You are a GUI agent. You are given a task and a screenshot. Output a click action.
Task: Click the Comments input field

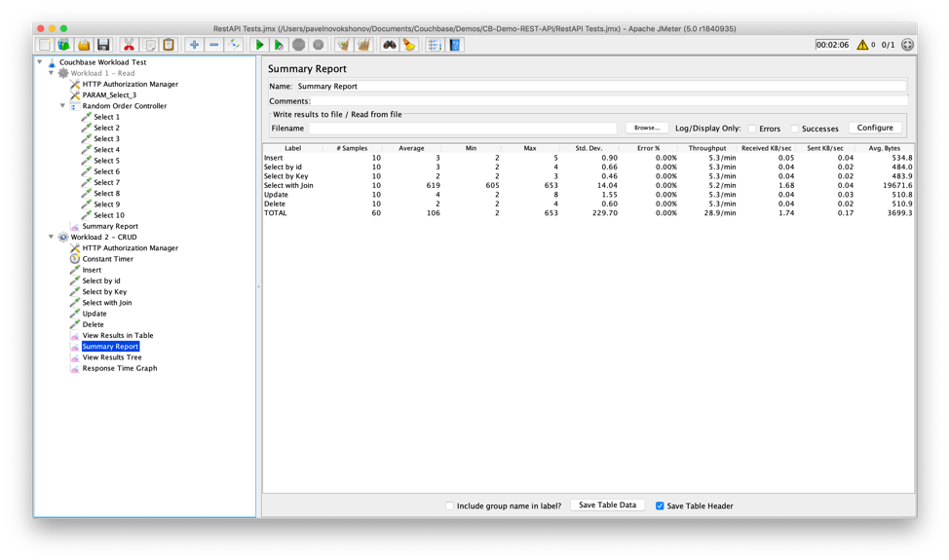[610, 101]
